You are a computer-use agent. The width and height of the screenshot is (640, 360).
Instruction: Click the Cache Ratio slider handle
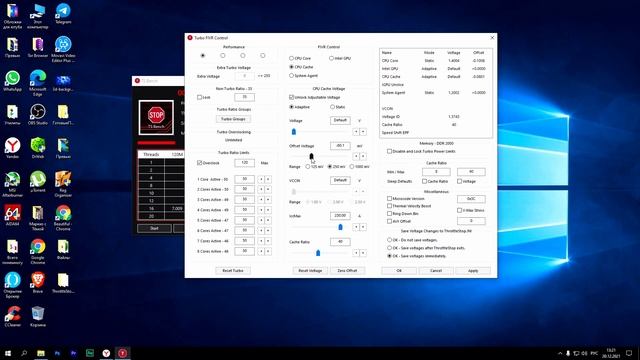(318, 253)
